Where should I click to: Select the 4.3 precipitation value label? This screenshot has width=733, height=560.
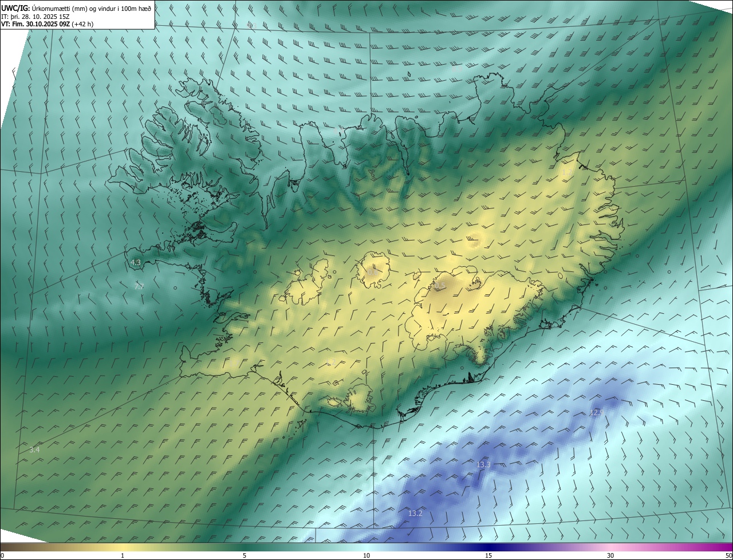(136, 263)
